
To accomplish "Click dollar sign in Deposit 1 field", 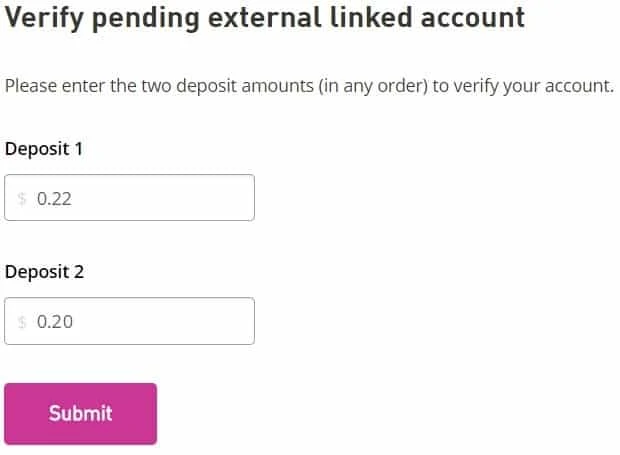I will (22, 199).
